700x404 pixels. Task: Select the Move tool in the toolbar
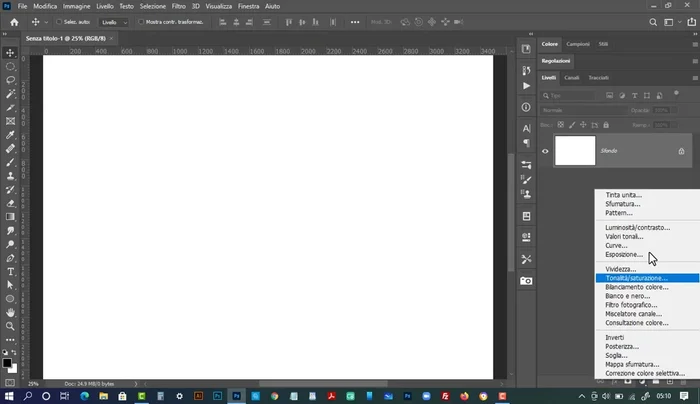coord(10,52)
